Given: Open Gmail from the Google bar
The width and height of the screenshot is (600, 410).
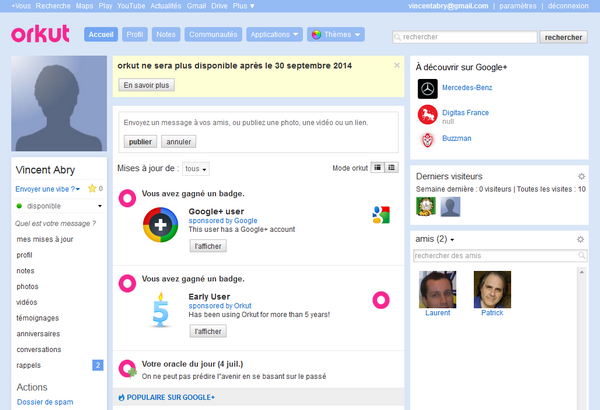Looking at the screenshot, I should 196,6.
